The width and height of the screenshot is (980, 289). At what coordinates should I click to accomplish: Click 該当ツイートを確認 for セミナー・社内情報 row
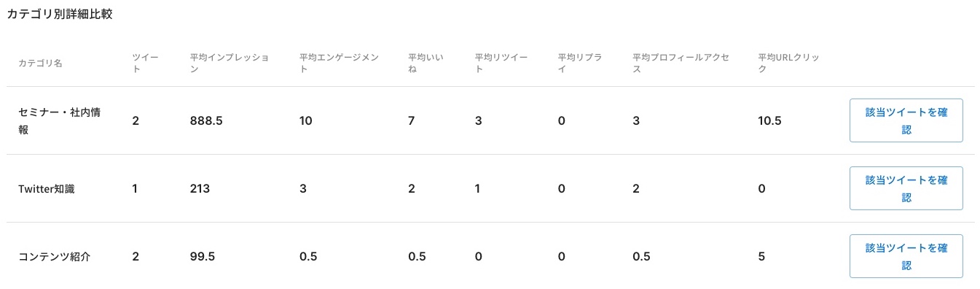[x=906, y=120]
